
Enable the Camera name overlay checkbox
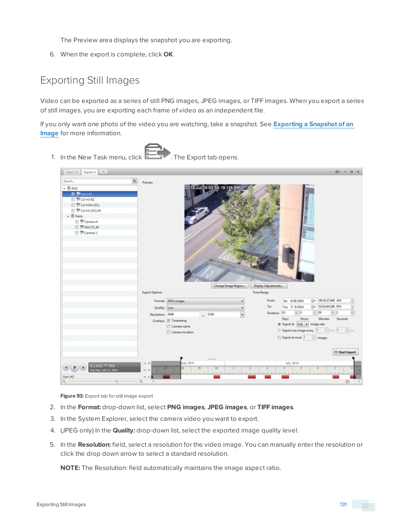pyautogui.click(x=168, y=327)
